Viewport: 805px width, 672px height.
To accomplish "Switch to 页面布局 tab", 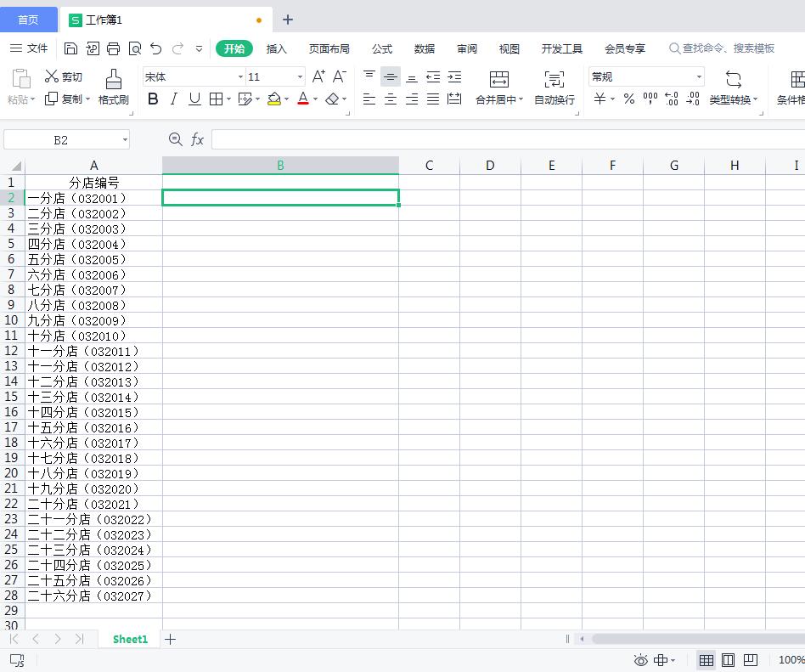I will click(x=329, y=48).
